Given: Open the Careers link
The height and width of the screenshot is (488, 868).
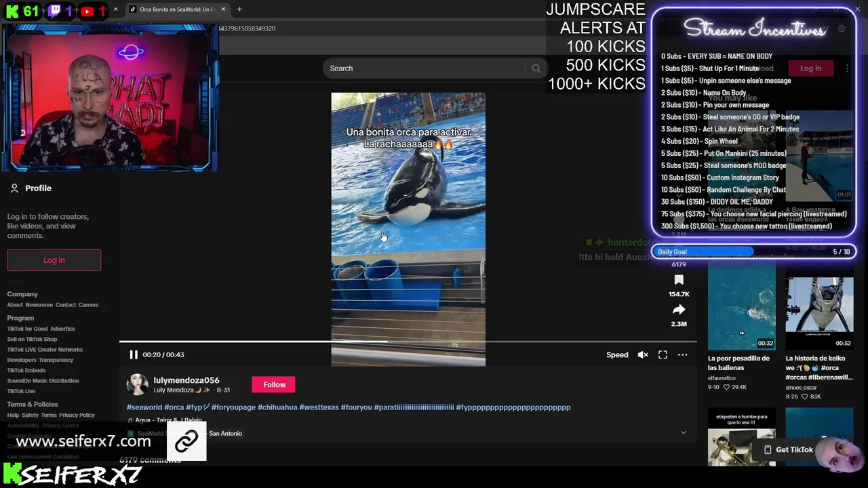Looking at the screenshot, I should tap(88, 305).
